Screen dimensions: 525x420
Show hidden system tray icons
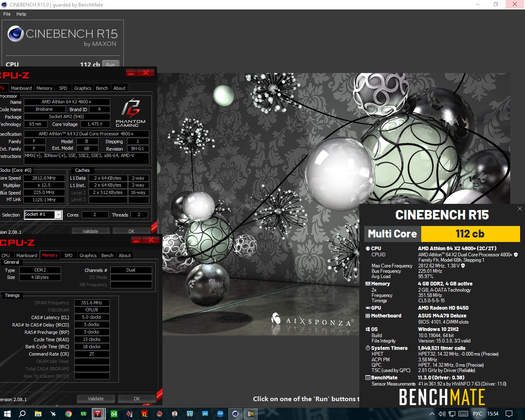(432, 414)
